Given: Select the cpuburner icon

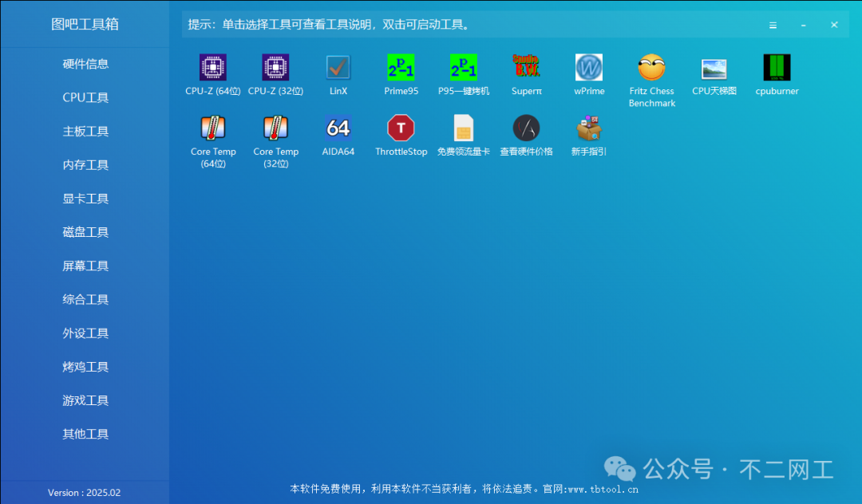Looking at the screenshot, I should (776, 67).
